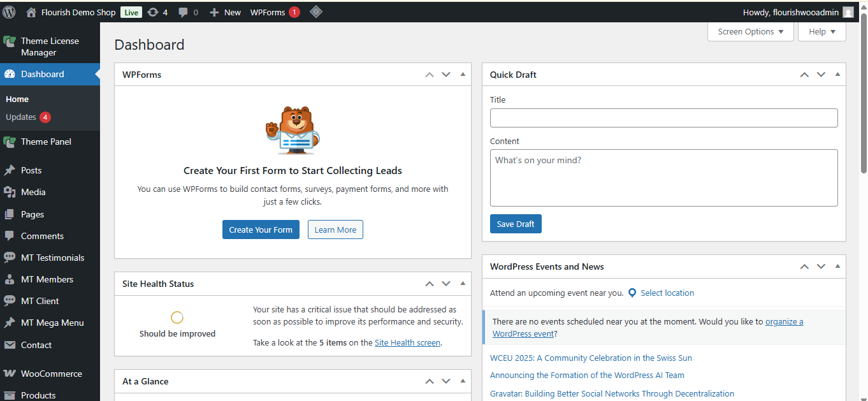Click the WPForms bear mascot image
The width and height of the screenshot is (868, 401).
coord(293,130)
